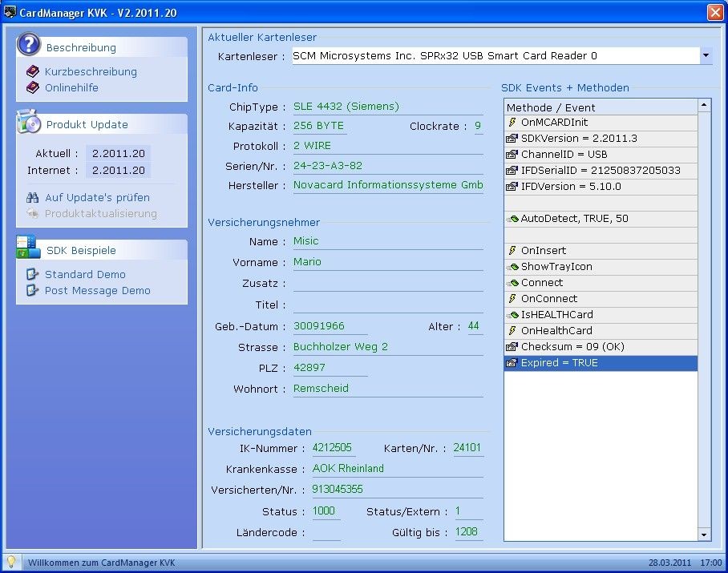Click the Produkt Update disc icon

point(29,123)
